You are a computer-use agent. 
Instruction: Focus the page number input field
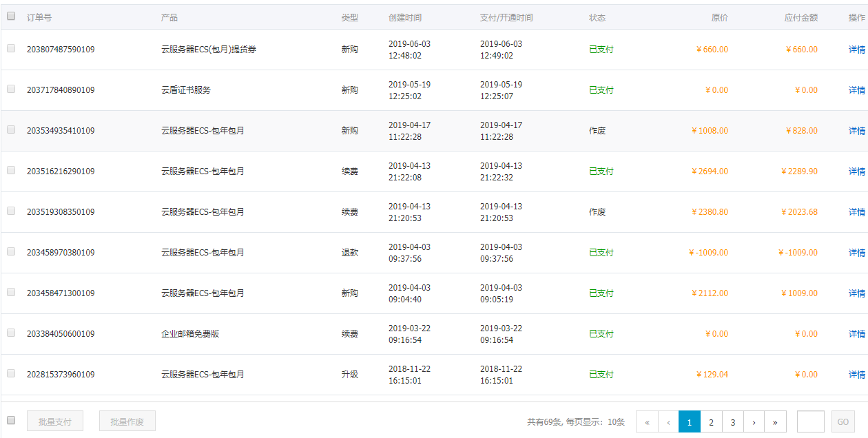(810, 421)
